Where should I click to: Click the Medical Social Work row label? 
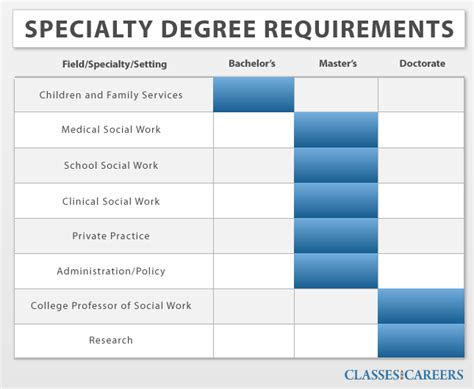point(111,129)
